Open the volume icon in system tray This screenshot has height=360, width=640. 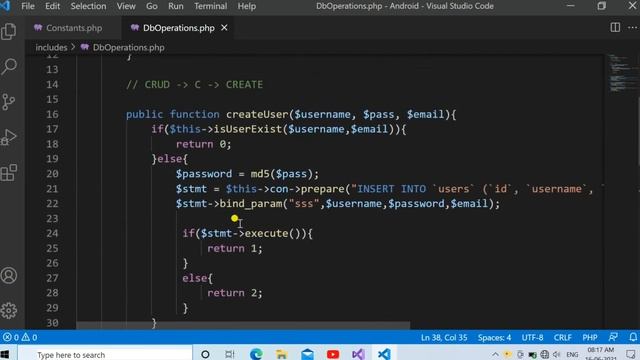[x=557, y=354]
